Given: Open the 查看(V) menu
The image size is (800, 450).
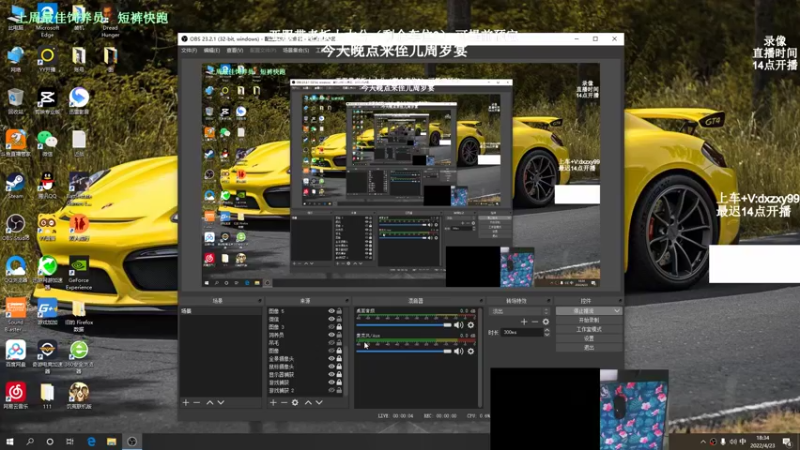Looking at the screenshot, I should [x=235, y=51].
